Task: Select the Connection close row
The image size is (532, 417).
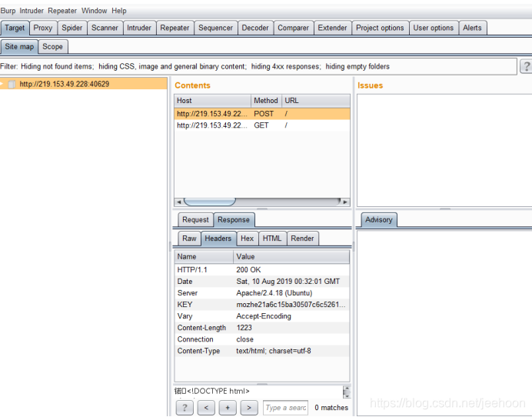Action: pos(262,339)
